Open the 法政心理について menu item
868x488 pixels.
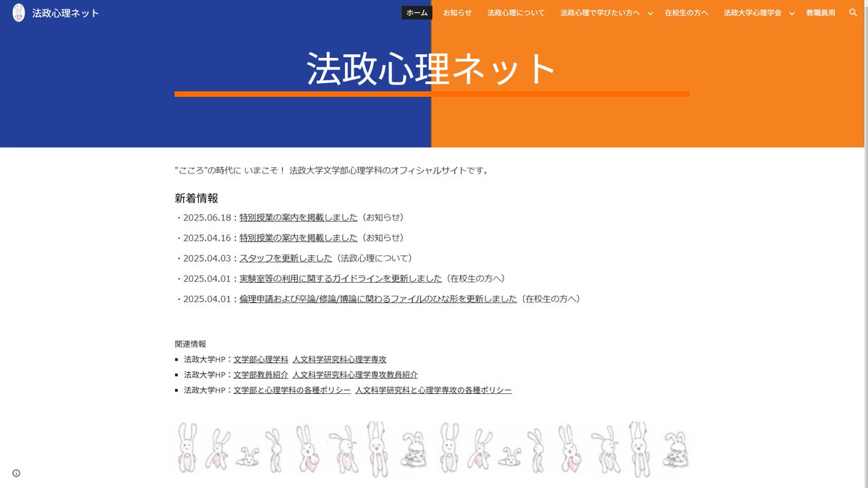(x=515, y=12)
